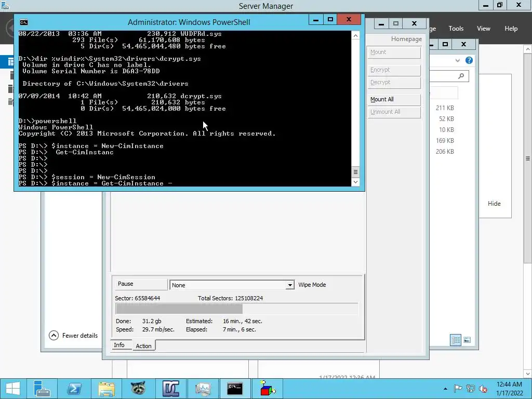Open the Tools menu in Server Manager
532x399 pixels.
point(456,29)
